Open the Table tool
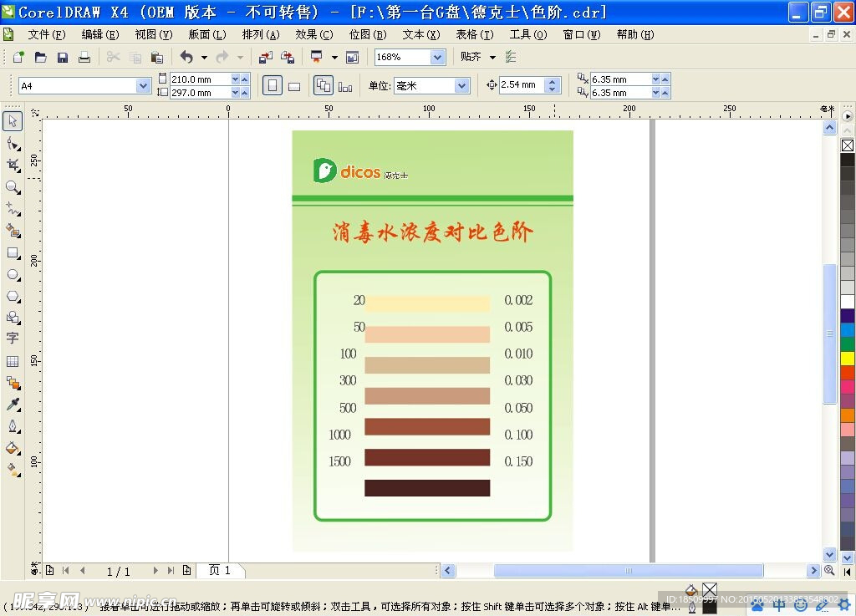The width and height of the screenshot is (856, 616). (13, 361)
